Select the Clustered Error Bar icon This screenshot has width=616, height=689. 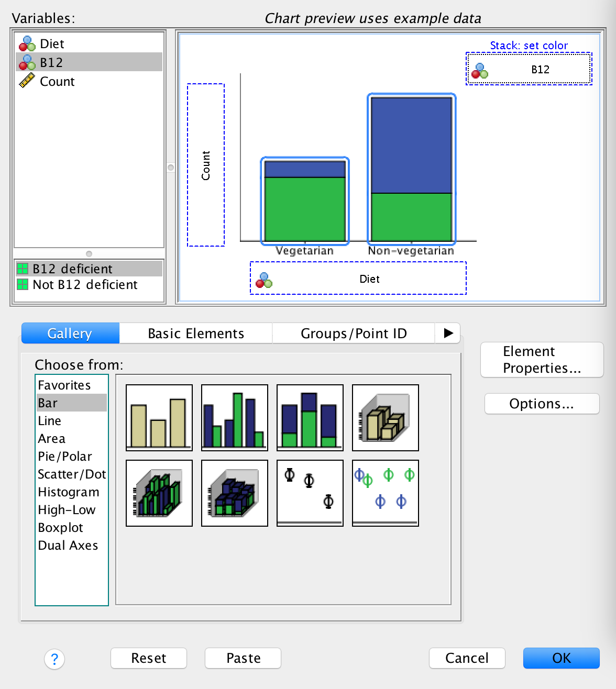point(385,493)
